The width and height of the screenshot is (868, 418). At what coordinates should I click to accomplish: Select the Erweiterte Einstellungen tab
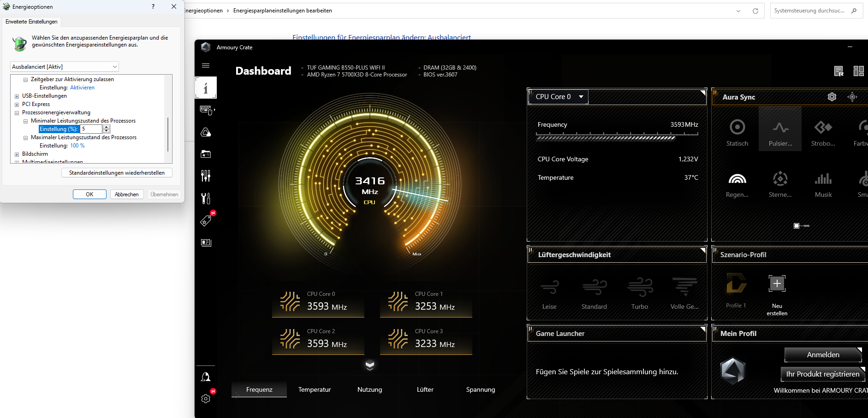click(31, 22)
